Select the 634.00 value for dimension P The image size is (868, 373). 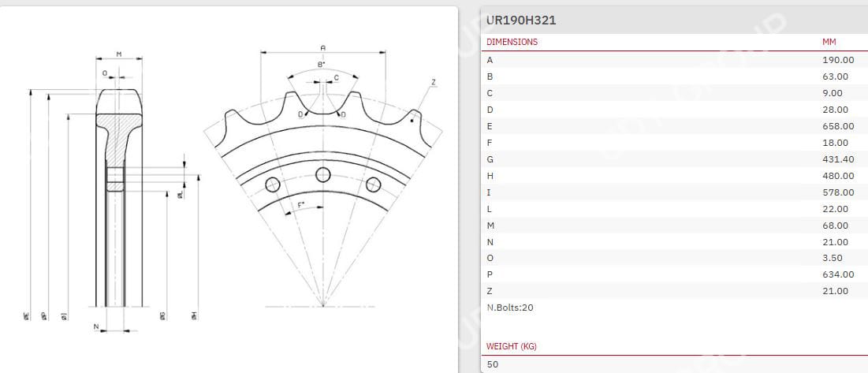837,274
